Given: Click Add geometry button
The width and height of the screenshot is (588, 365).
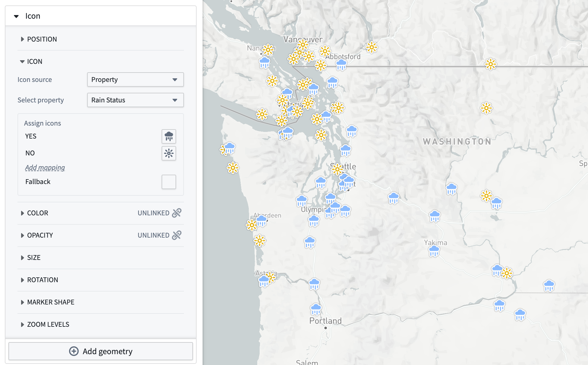Looking at the screenshot, I should [x=101, y=351].
